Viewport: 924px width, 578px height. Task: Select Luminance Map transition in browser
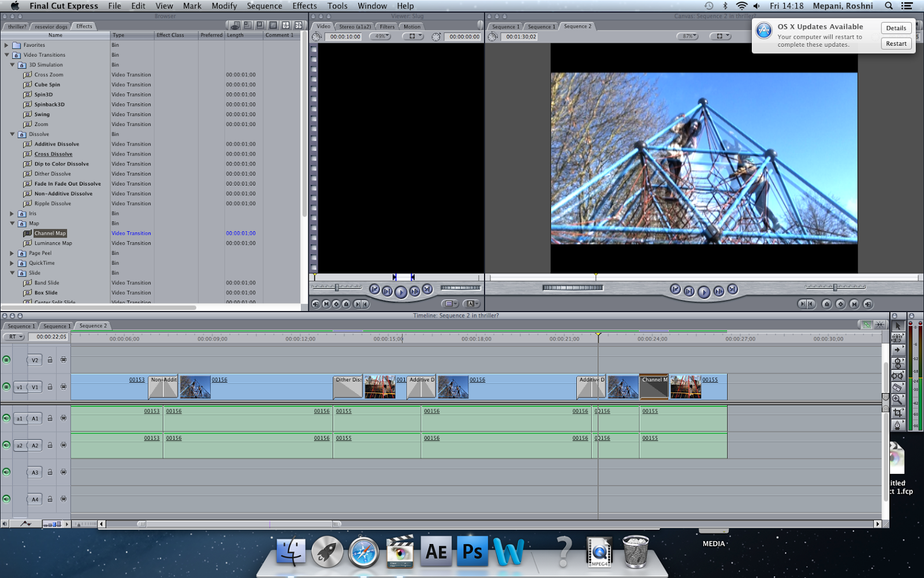point(53,243)
